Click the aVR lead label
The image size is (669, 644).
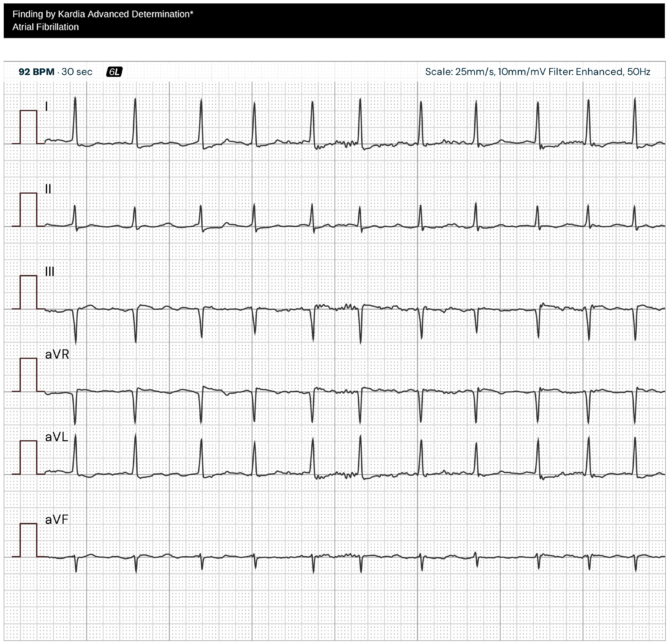click(x=57, y=355)
